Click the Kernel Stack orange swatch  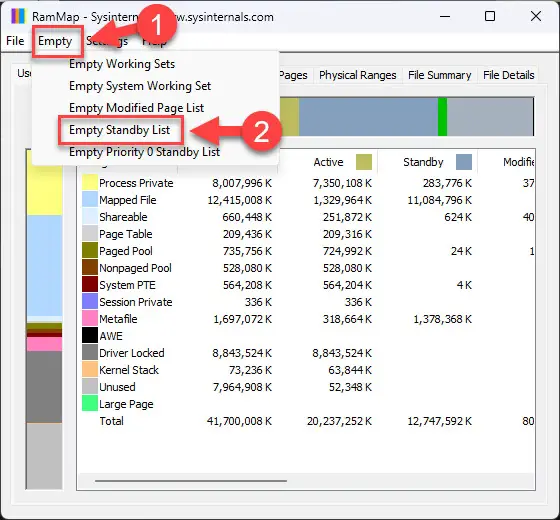[x=90, y=370]
